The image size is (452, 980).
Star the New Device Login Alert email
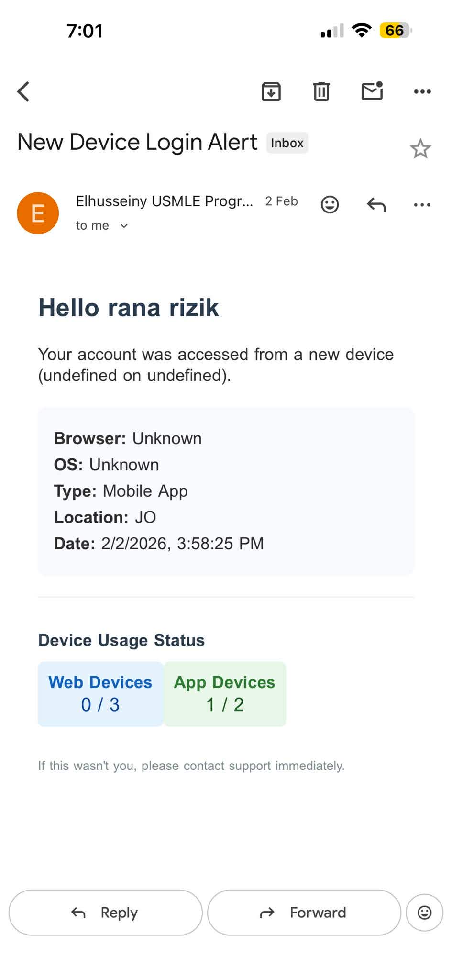click(420, 149)
